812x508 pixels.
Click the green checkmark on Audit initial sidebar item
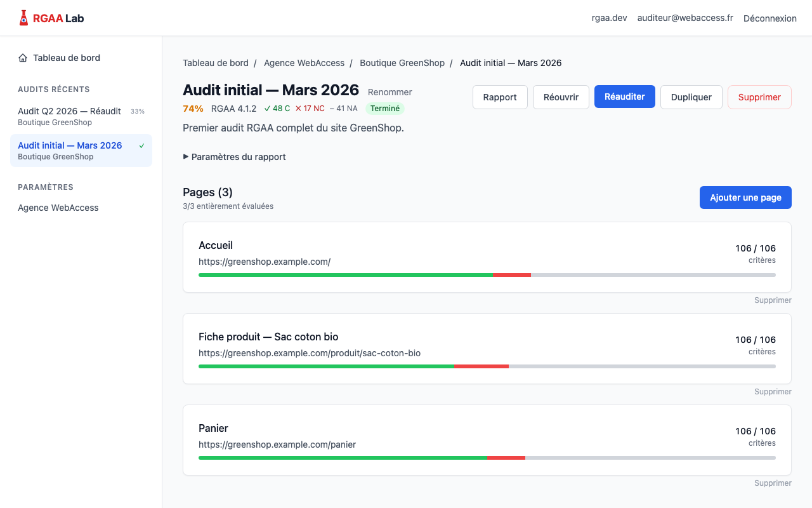(141, 145)
